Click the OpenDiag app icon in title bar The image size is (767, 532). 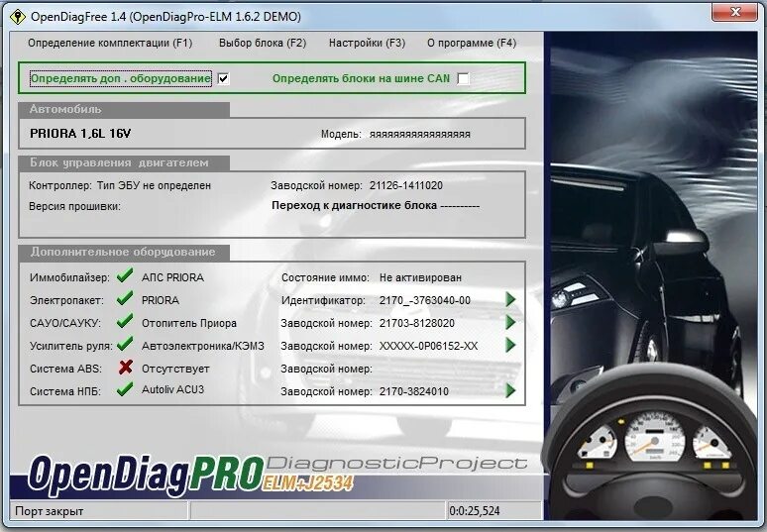18,17
